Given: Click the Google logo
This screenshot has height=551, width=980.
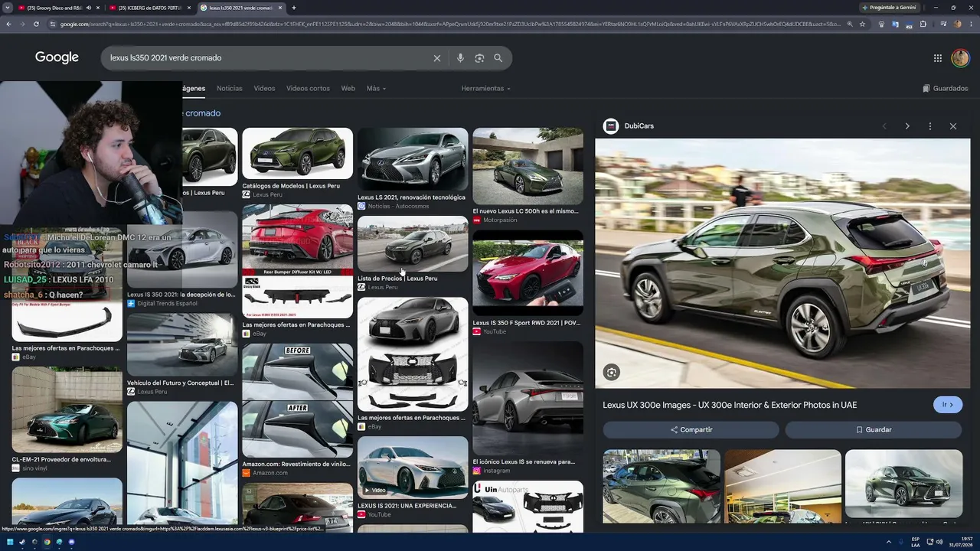Looking at the screenshot, I should coord(57,58).
